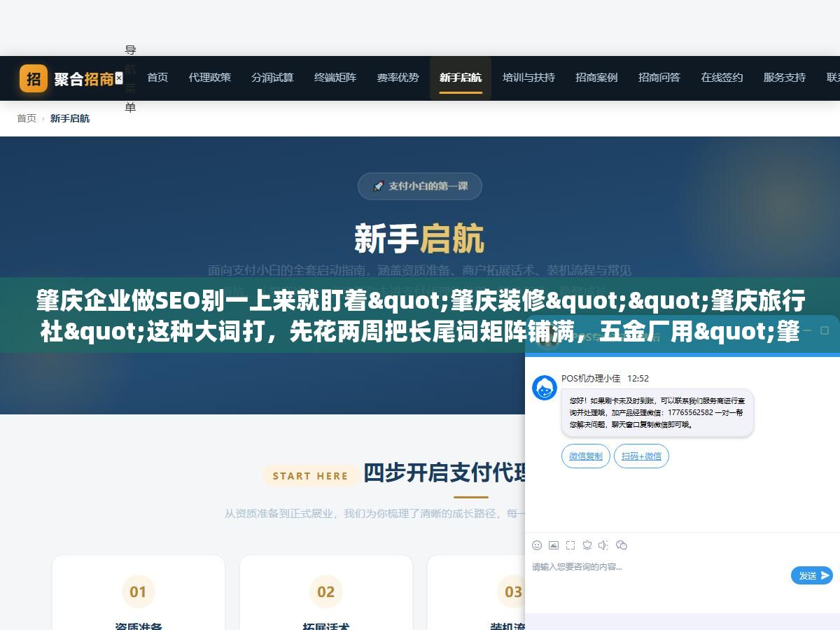The height and width of the screenshot is (630, 840).
Task: Open the emoji picker in chat
Action: coord(537,545)
